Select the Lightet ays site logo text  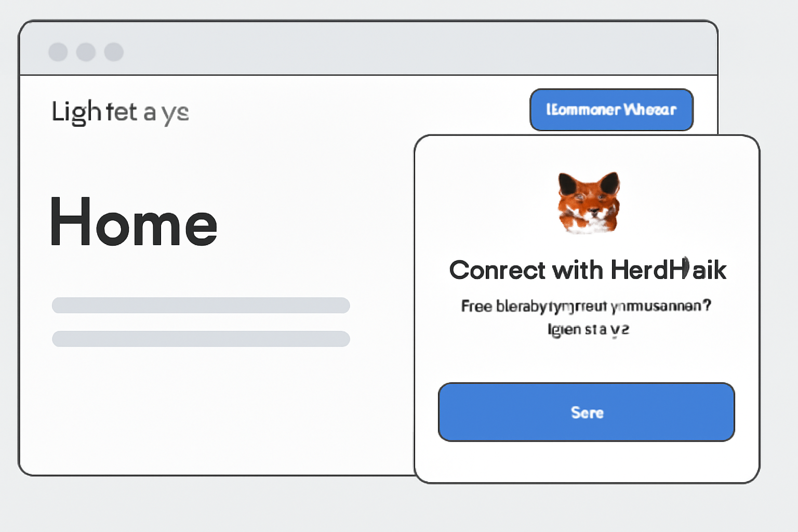click(120, 112)
